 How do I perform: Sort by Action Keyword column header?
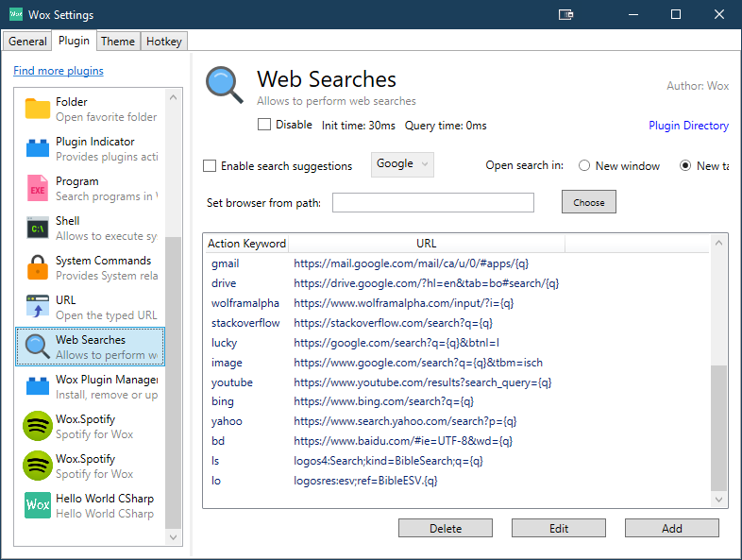(x=246, y=244)
